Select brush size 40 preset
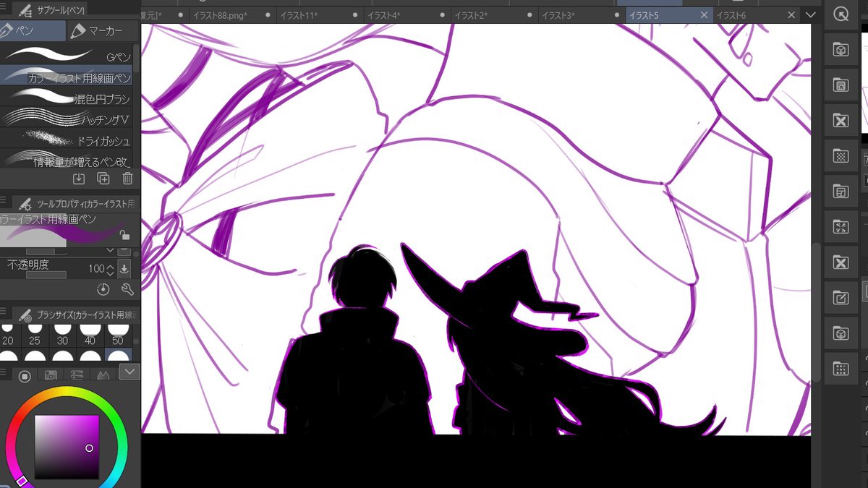 (x=90, y=335)
